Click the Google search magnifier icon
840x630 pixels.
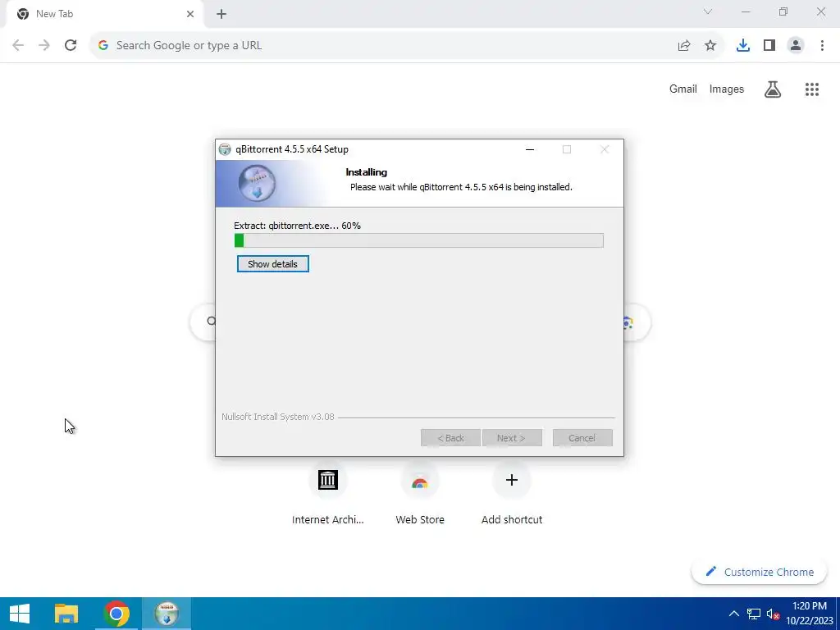[x=211, y=322]
